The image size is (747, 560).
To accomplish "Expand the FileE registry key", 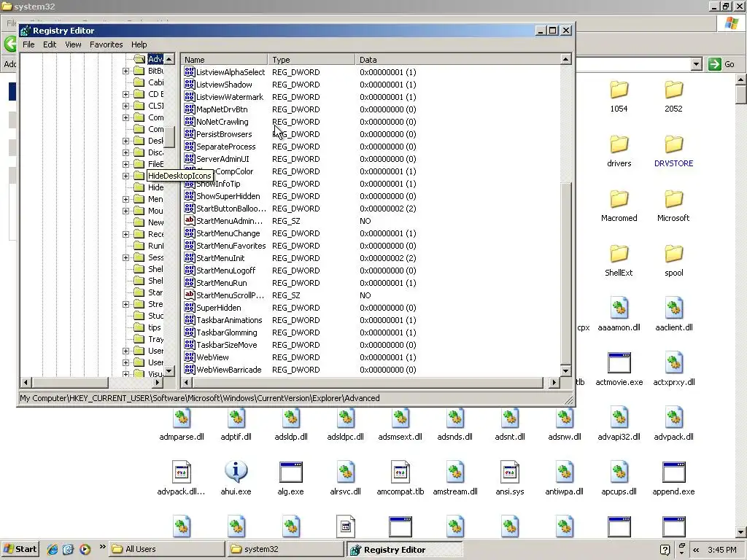I will pos(125,164).
